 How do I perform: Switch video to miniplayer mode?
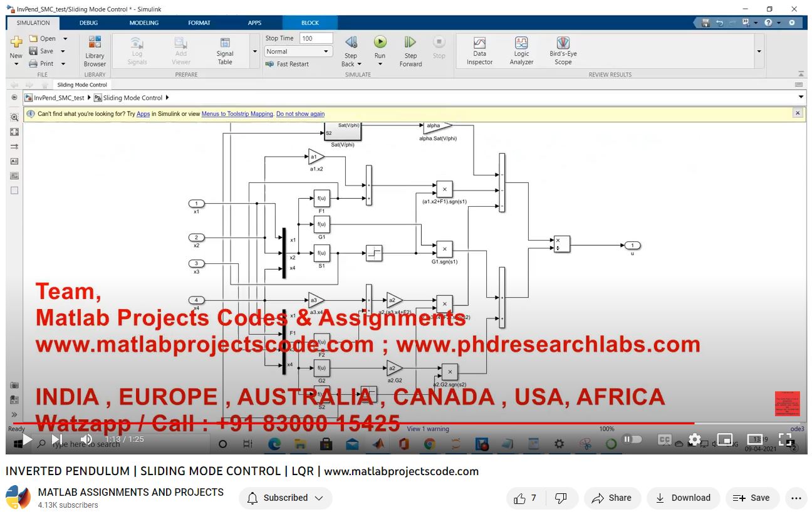tap(725, 439)
